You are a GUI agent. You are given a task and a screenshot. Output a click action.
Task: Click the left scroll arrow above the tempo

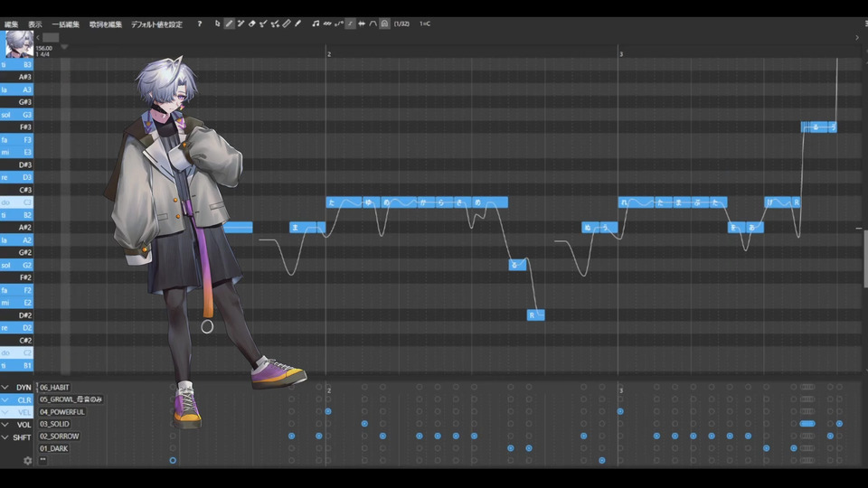point(38,38)
